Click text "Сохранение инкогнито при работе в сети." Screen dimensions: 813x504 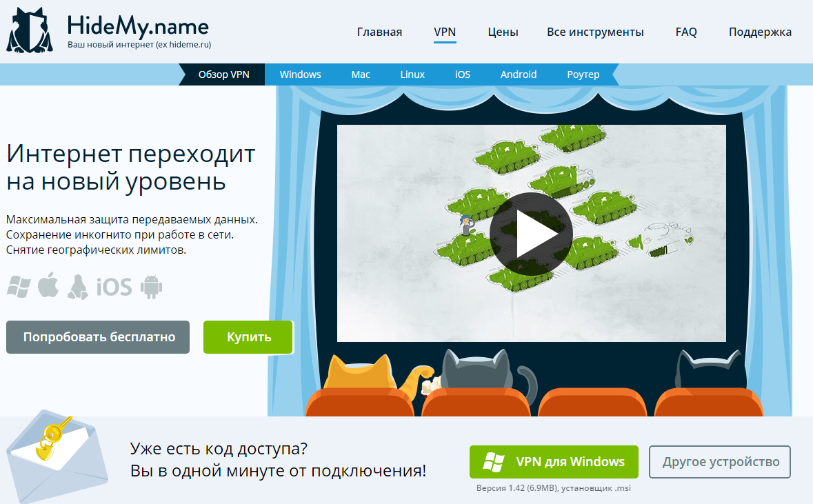(x=120, y=235)
